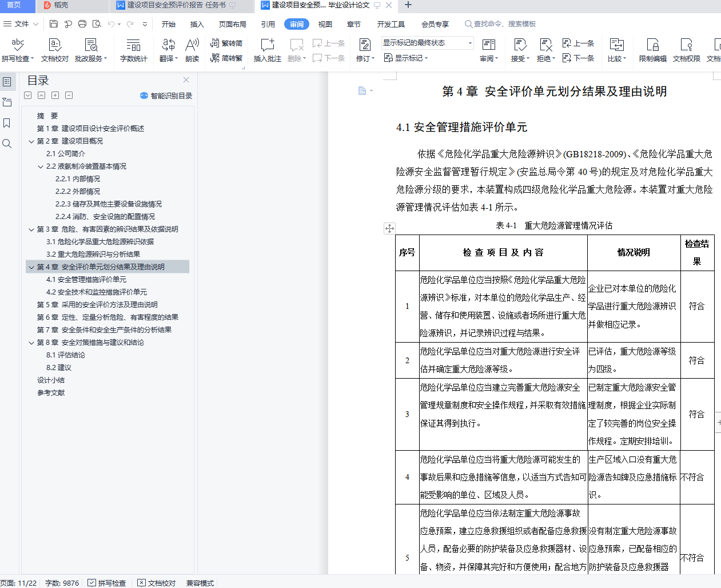
Task: Convert text with 简转繁
Action: pos(226,58)
